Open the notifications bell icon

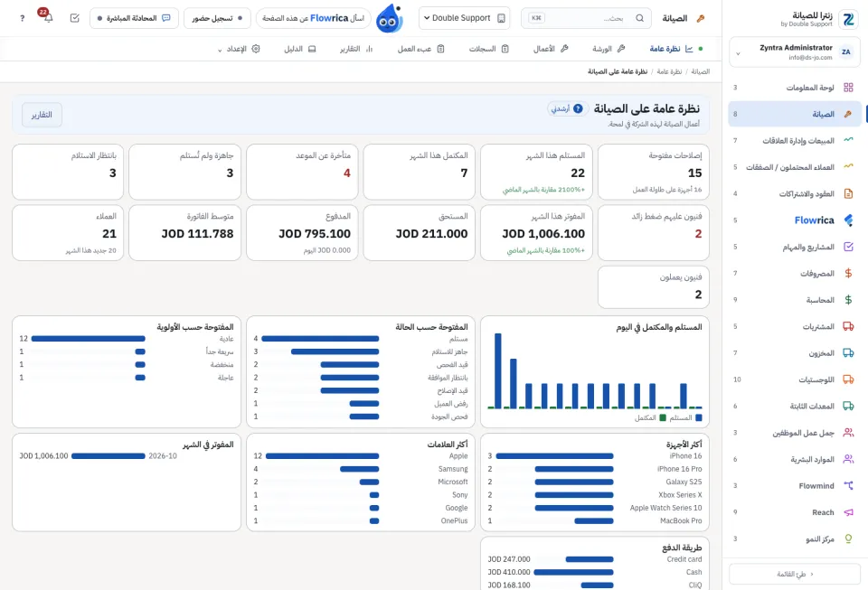(48, 18)
